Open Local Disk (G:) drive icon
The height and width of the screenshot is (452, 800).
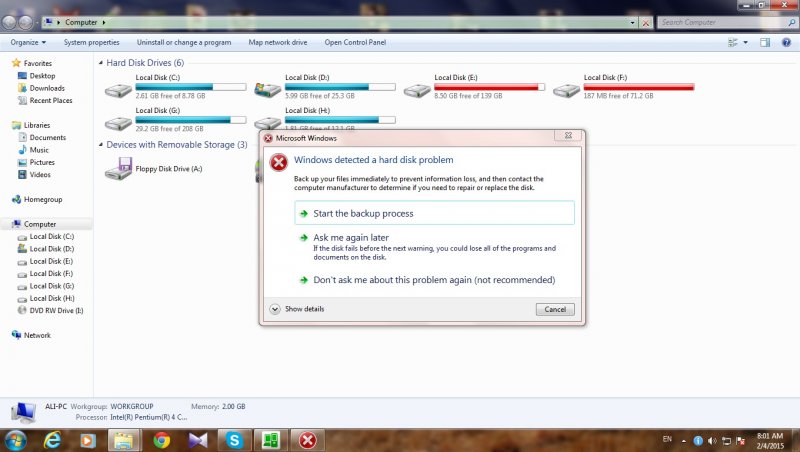click(x=118, y=123)
